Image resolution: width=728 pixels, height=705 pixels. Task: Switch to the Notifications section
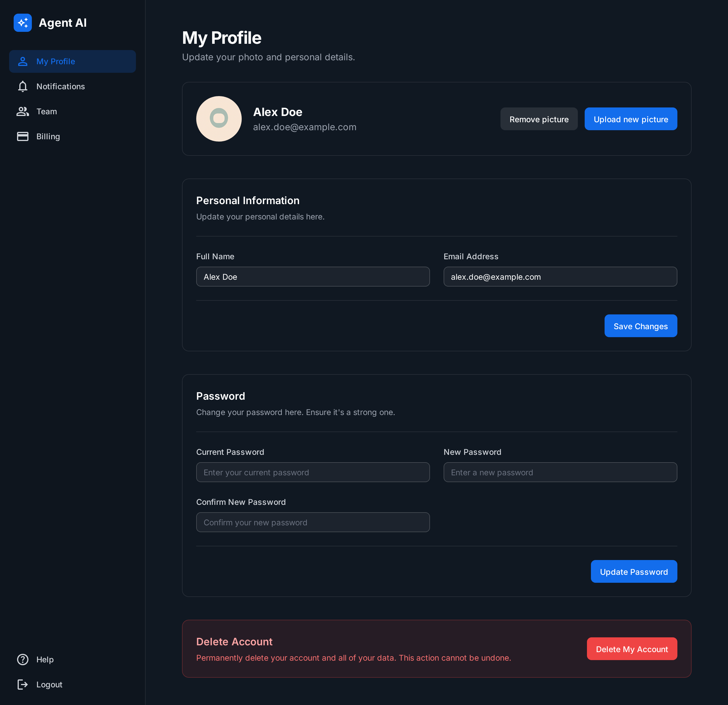60,86
